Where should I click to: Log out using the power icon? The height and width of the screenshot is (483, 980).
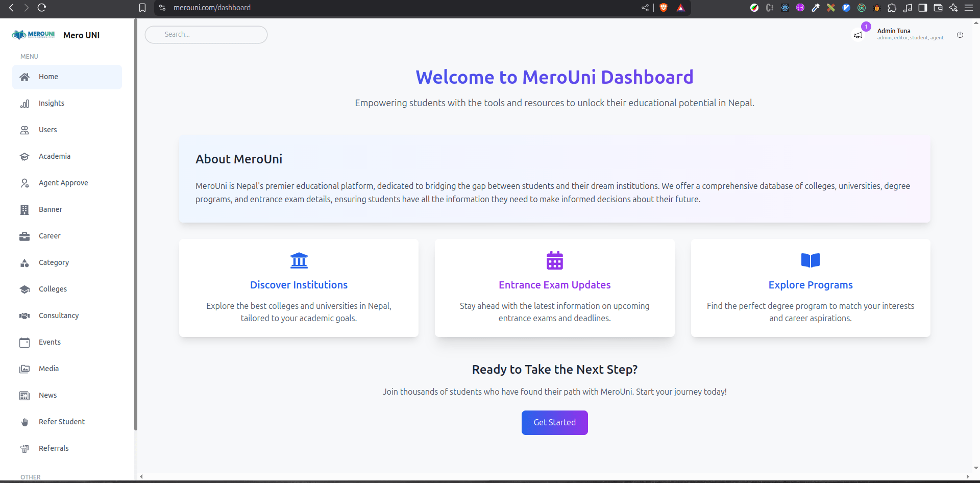[960, 35]
